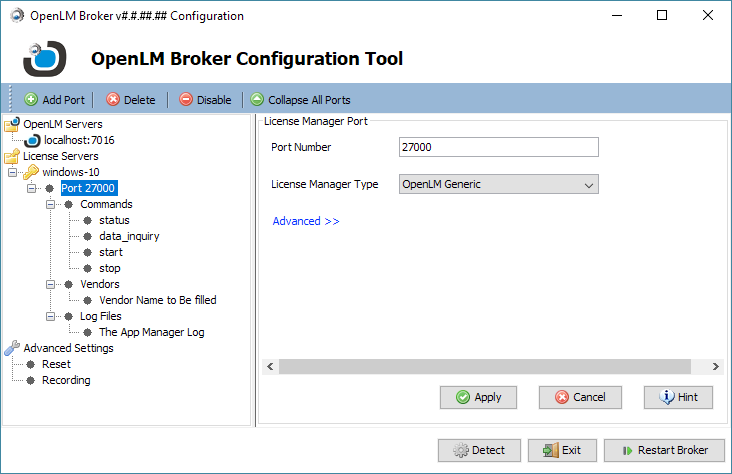Collapse the Vendors tree branch
The height and width of the screenshot is (474, 732).
pyautogui.click(x=50, y=284)
